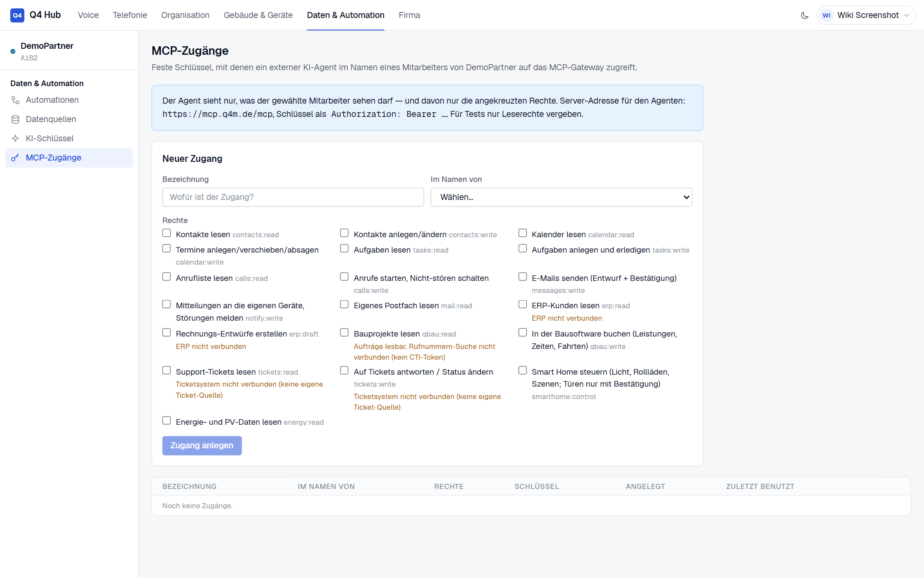Open KI-Schlüssel in sidebar
Viewport: 924px width, 578px height.
[x=69, y=139]
